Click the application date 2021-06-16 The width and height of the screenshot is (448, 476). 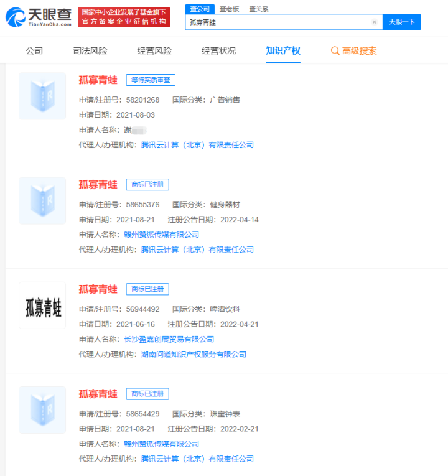136,325
